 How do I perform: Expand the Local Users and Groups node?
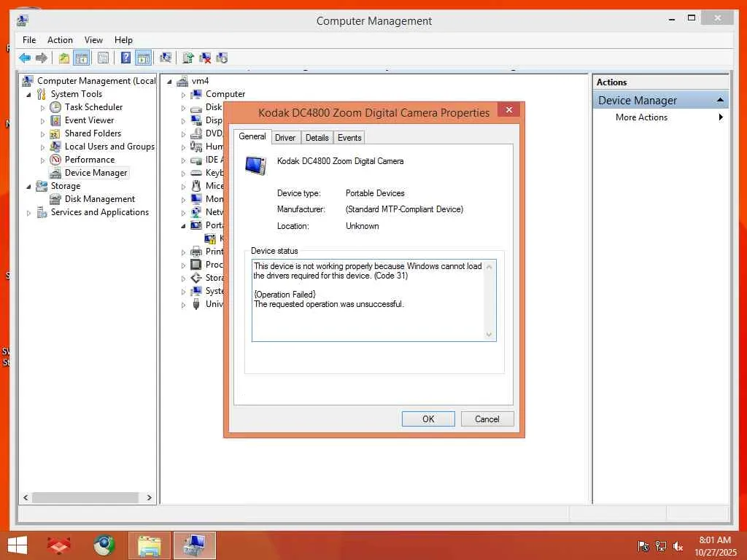(x=42, y=147)
